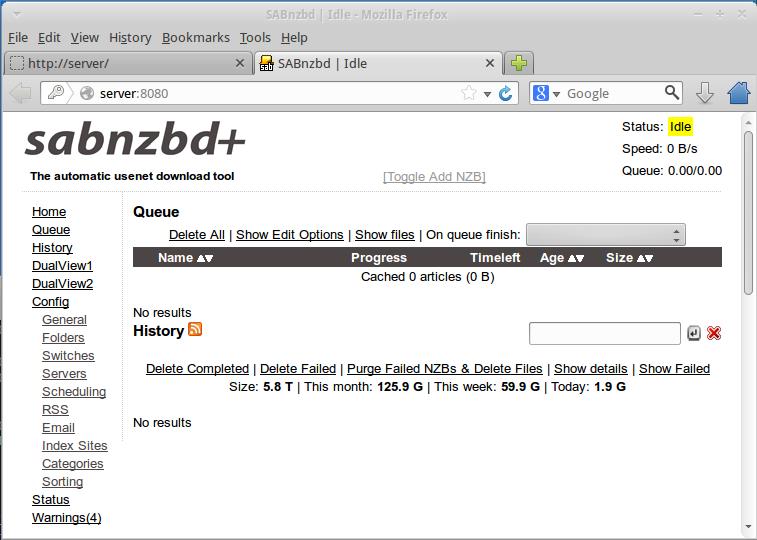Open the Tools menu
This screenshot has width=757, height=540.
point(255,38)
